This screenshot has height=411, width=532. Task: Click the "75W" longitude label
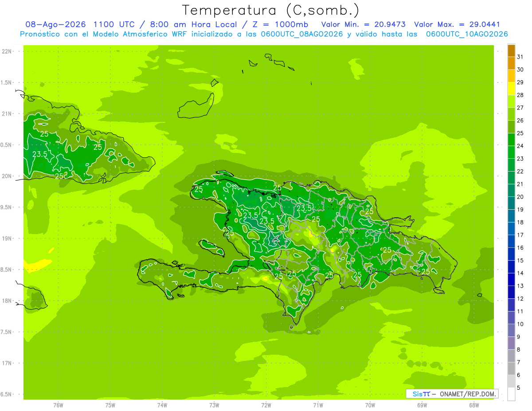click(110, 405)
